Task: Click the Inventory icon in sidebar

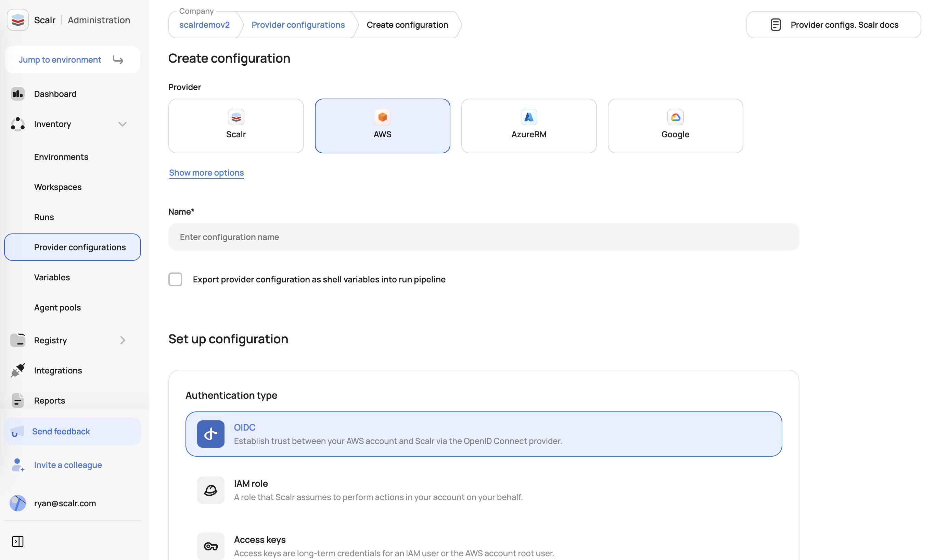Action: click(18, 124)
